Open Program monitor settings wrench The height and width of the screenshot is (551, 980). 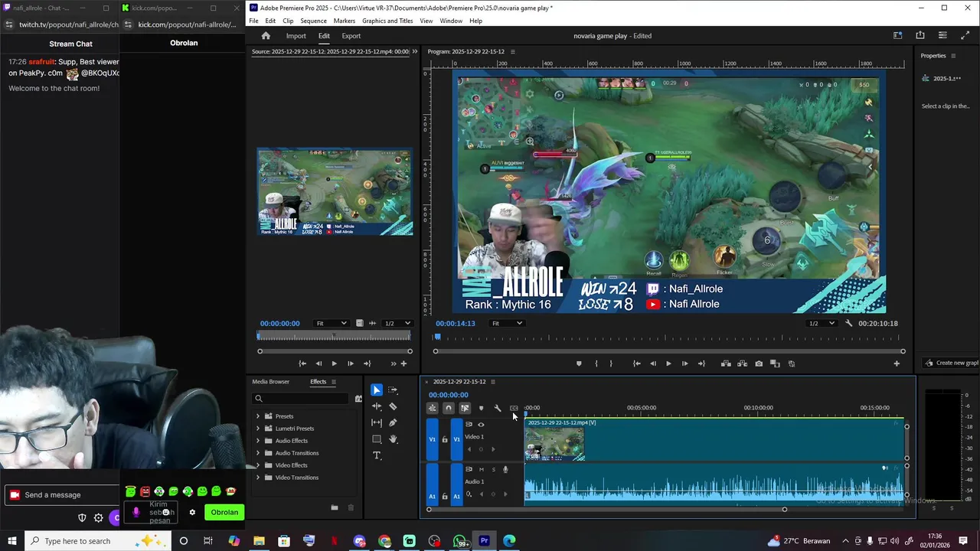[x=848, y=323]
